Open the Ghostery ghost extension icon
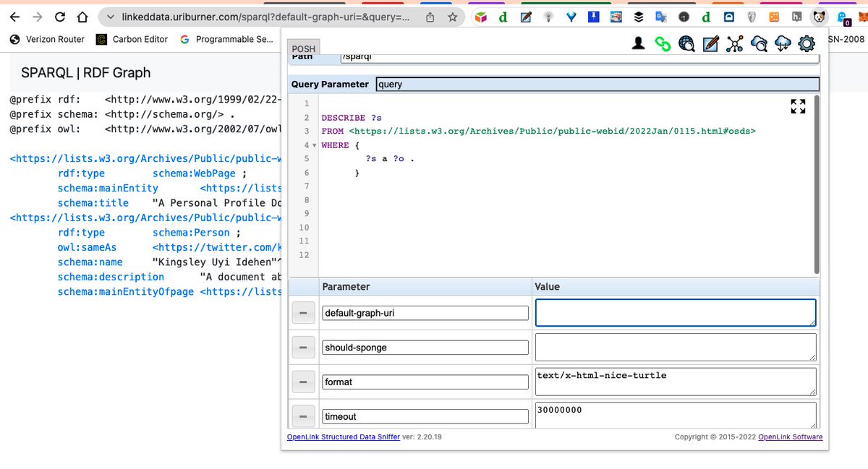 click(x=843, y=17)
